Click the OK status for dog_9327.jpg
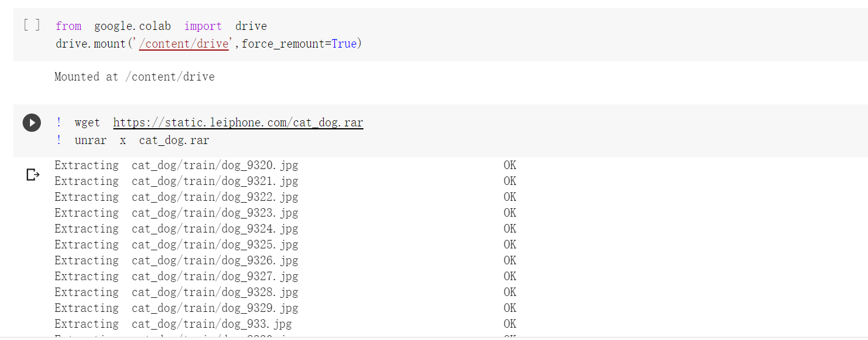Viewport: 868px width, 340px height. [510, 277]
